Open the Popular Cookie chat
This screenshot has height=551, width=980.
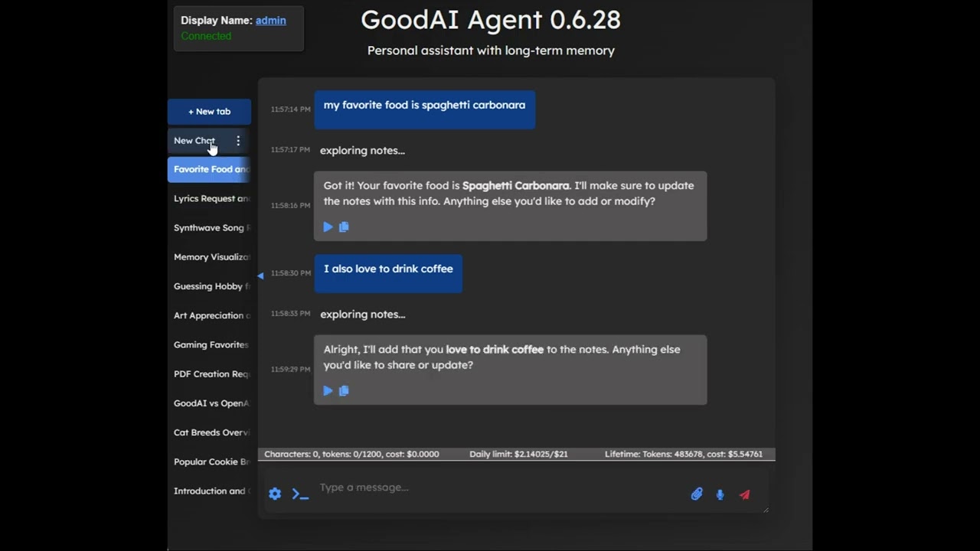(x=209, y=461)
